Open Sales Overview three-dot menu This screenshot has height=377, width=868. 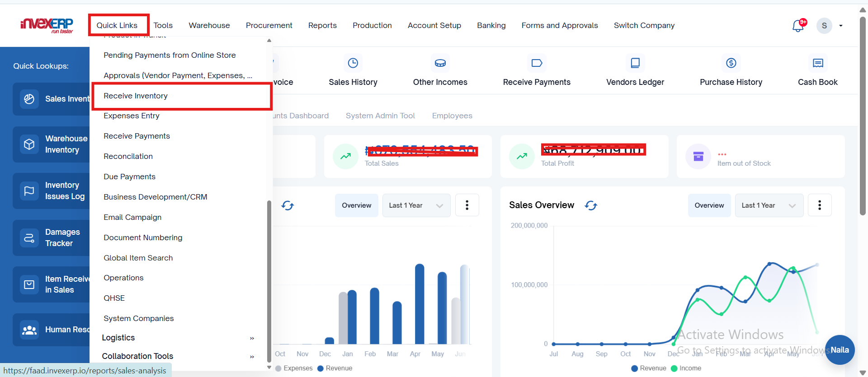(x=820, y=205)
